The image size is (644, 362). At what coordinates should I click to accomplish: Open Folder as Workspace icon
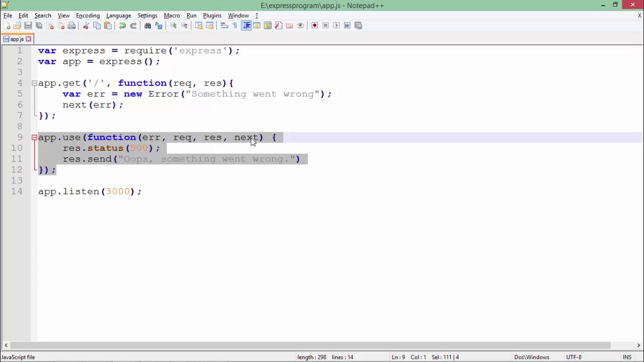coord(289,26)
